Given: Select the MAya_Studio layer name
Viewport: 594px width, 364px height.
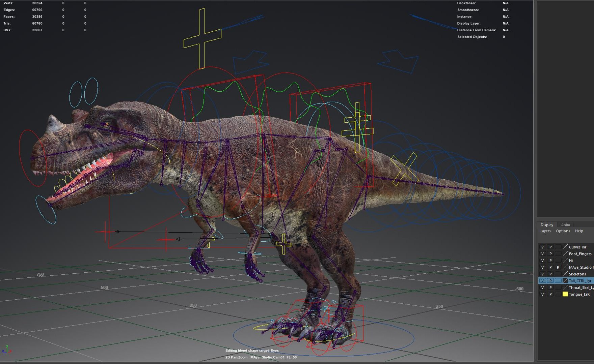Looking at the screenshot, I should point(581,267).
